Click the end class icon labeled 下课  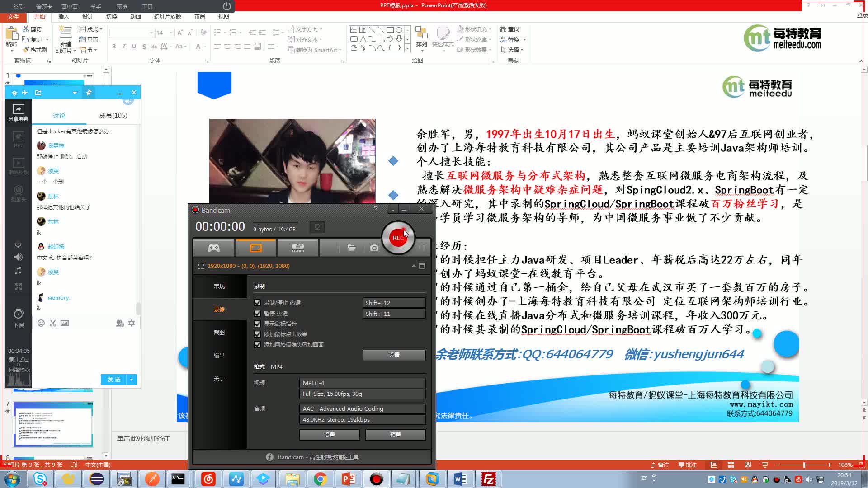[19, 318]
